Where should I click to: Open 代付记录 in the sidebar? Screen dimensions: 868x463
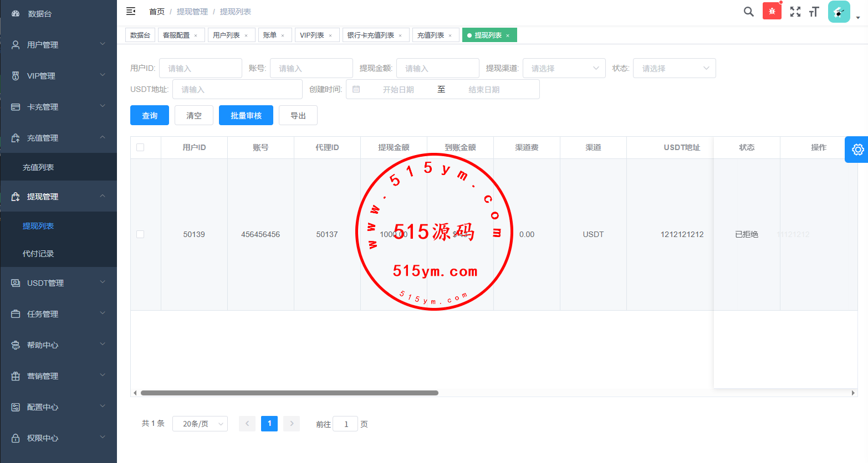38,254
